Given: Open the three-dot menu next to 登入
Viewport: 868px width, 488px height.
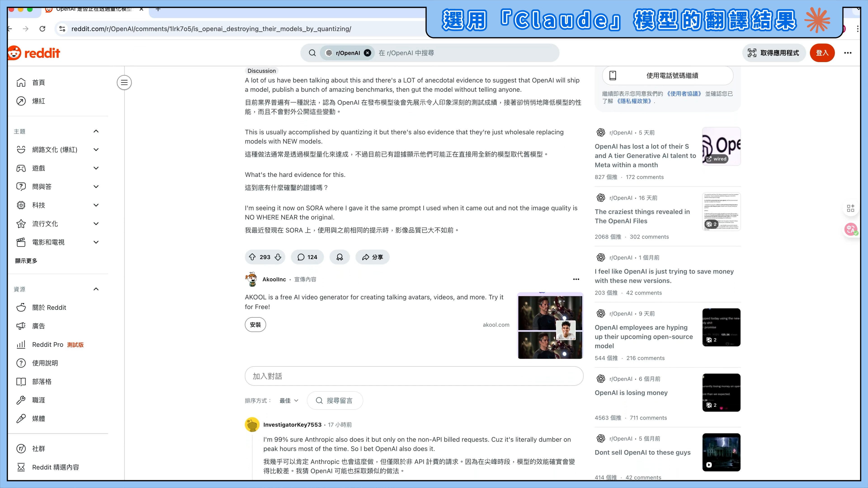Looking at the screenshot, I should tap(848, 53).
